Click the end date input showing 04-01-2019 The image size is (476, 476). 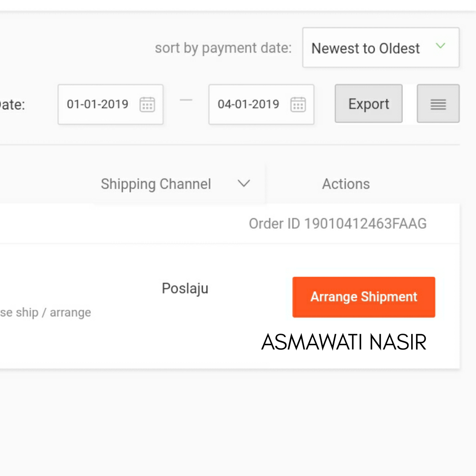point(249,104)
